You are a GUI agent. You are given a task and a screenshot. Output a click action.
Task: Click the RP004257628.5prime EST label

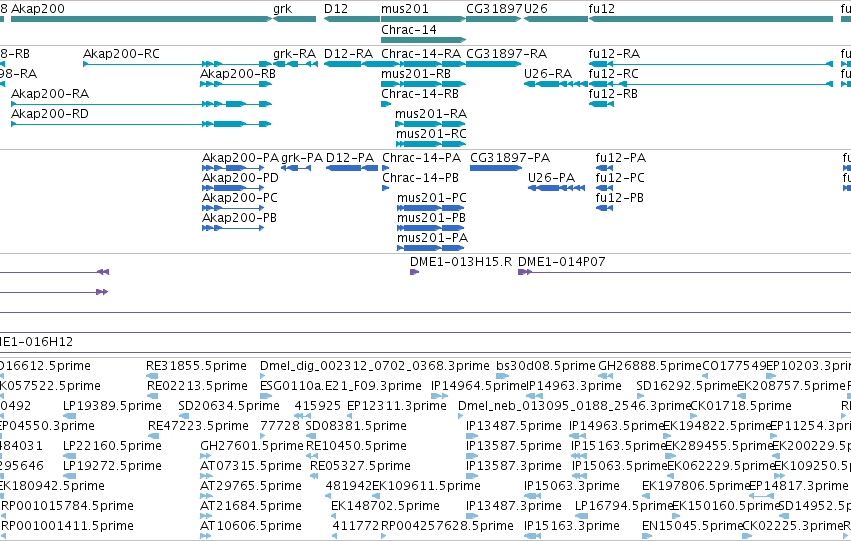coord(447,526)
